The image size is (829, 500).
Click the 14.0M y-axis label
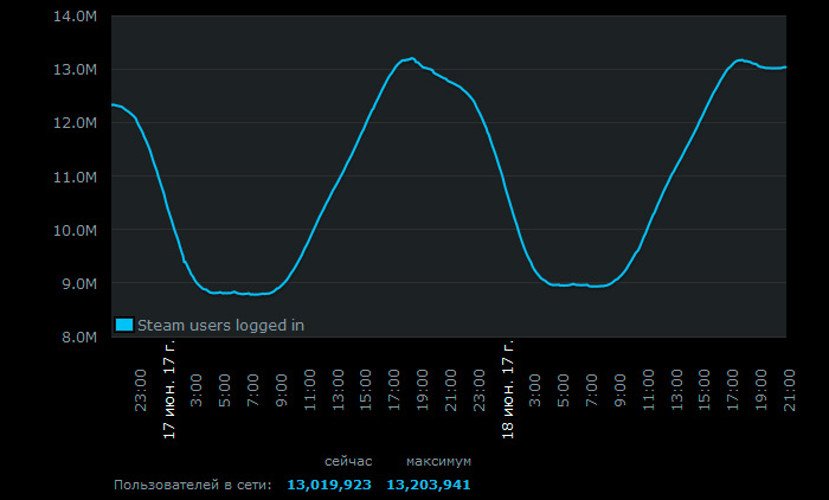click(76, 16)
